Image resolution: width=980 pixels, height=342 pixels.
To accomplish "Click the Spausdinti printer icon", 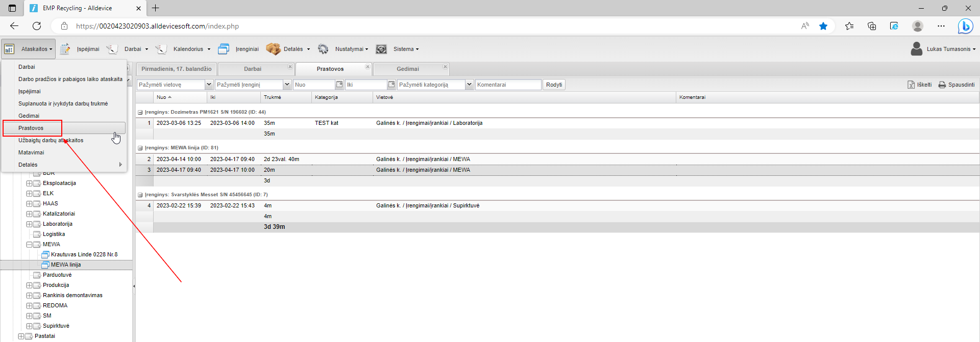I will click(x=942, y=85).
